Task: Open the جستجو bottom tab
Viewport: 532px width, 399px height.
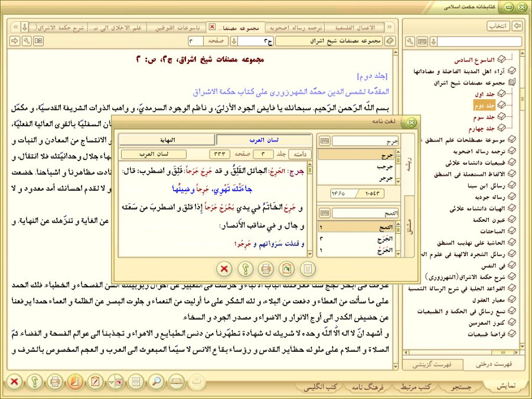Action: [461, 387]
